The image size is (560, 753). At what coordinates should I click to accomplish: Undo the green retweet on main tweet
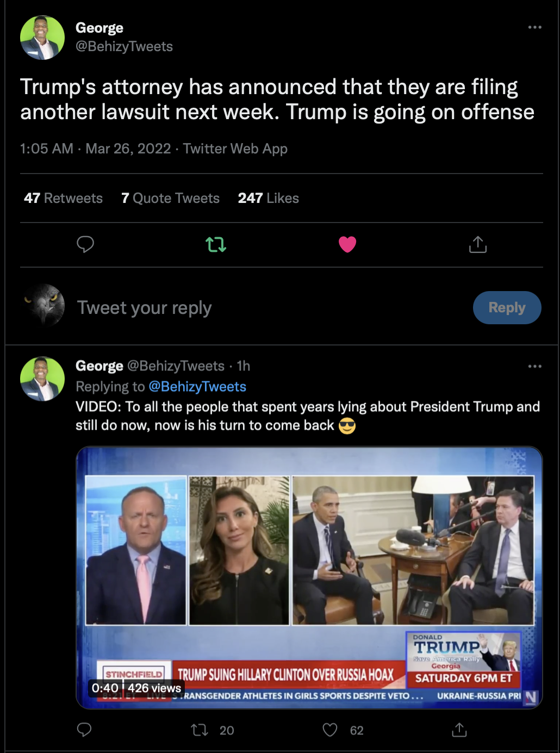216,244
